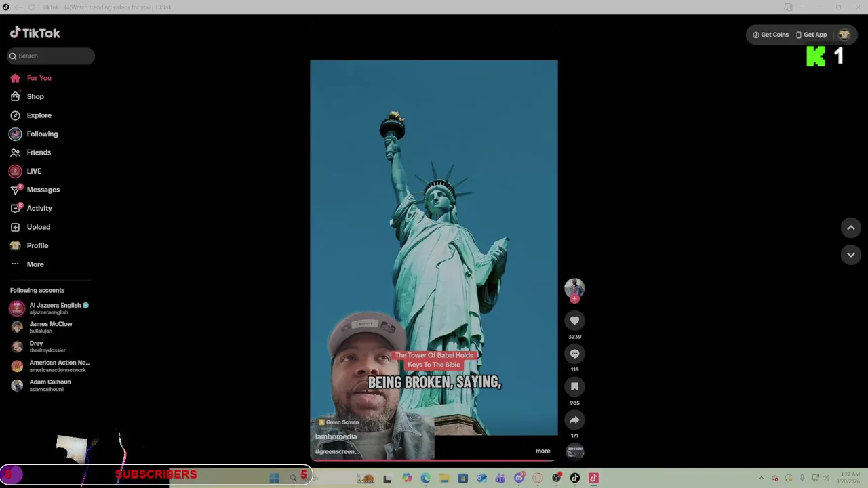The height and width of the screenshot is (488, 868).
Task: Open the Profile page
Action: click(x=37, y=245)
